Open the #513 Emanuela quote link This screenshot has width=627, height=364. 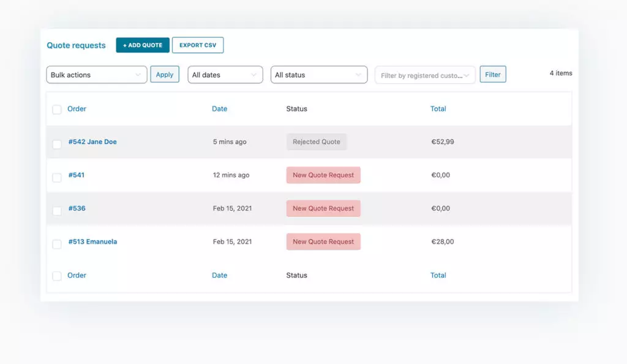click(x=92, y=242)
